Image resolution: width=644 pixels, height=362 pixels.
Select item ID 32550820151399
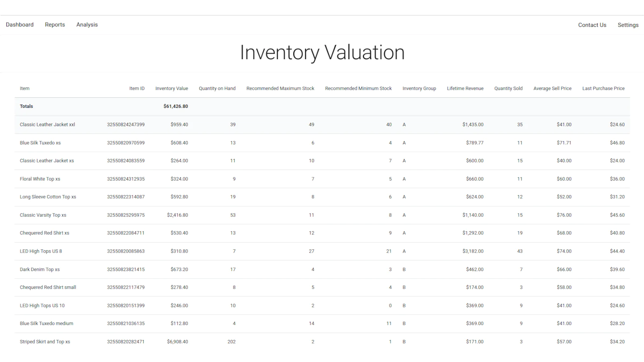(126, 306)
